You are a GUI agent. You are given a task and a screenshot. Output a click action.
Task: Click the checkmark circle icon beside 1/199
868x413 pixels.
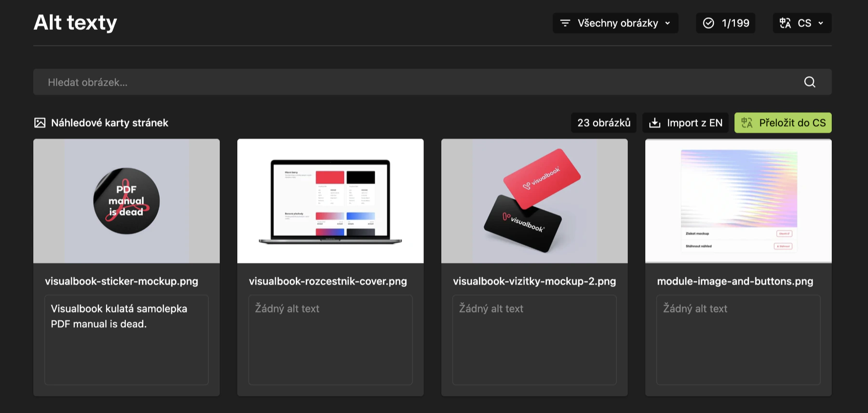[708, 23]
